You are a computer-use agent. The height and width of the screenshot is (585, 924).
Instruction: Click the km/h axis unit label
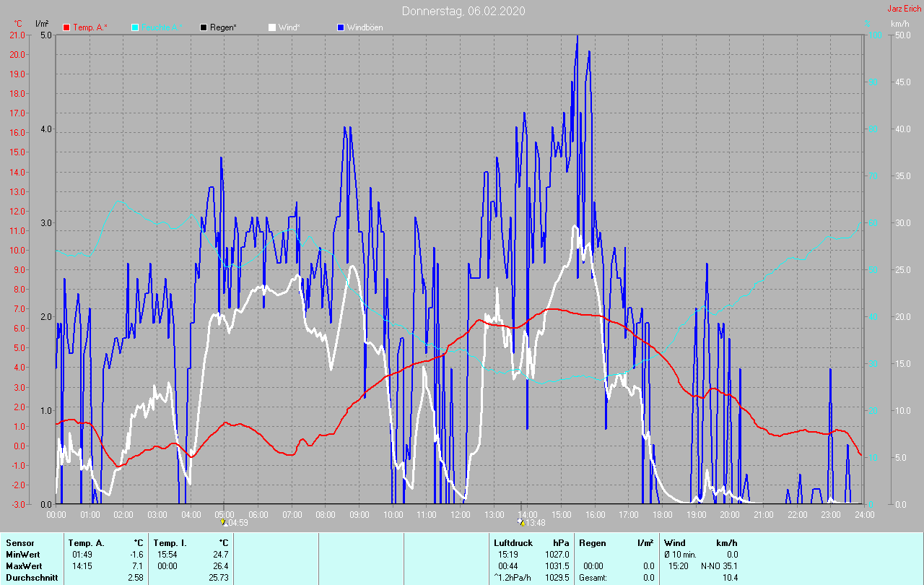click(899, 24)
